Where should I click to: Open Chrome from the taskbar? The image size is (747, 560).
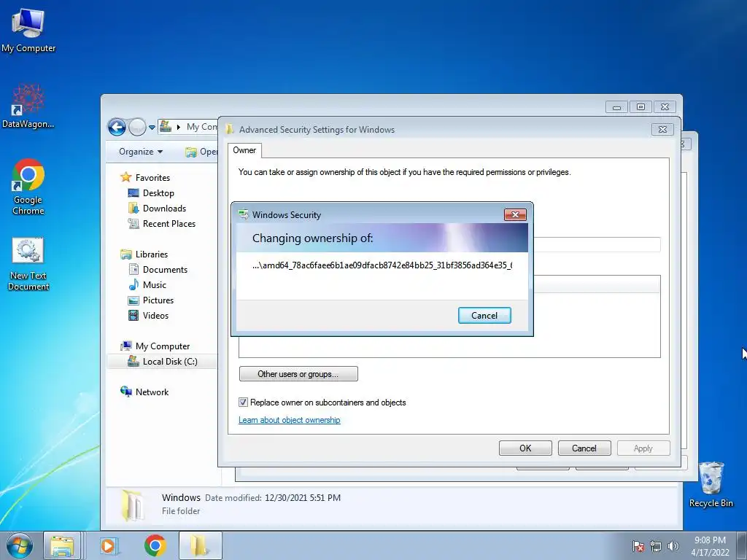(x=155, y=545)
